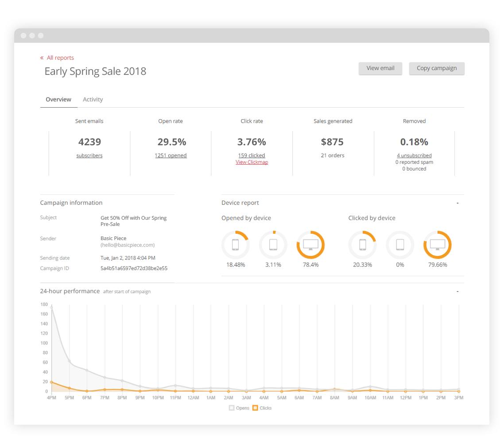Click the 0 reported spam text
The height and width of the screenshot is (446, 504).
pyautogui.click(x=414, y=162)
